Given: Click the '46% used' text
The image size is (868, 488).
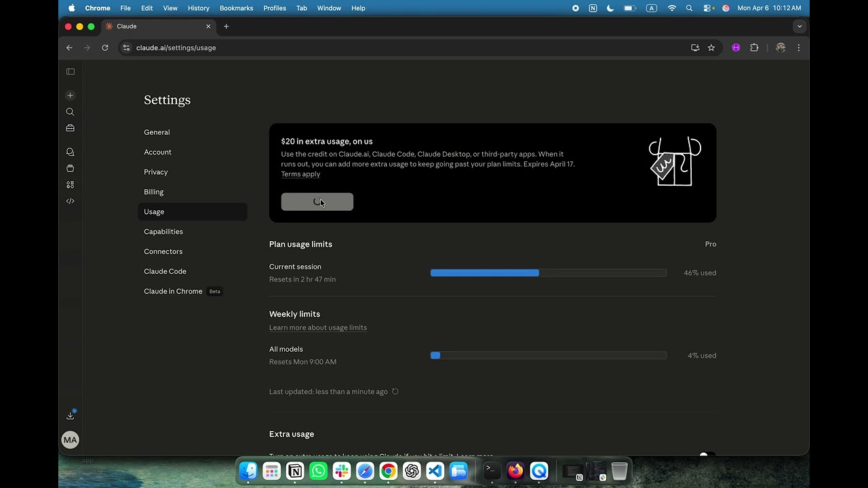Looking at the screenshot, I should [x=700, y=273].
